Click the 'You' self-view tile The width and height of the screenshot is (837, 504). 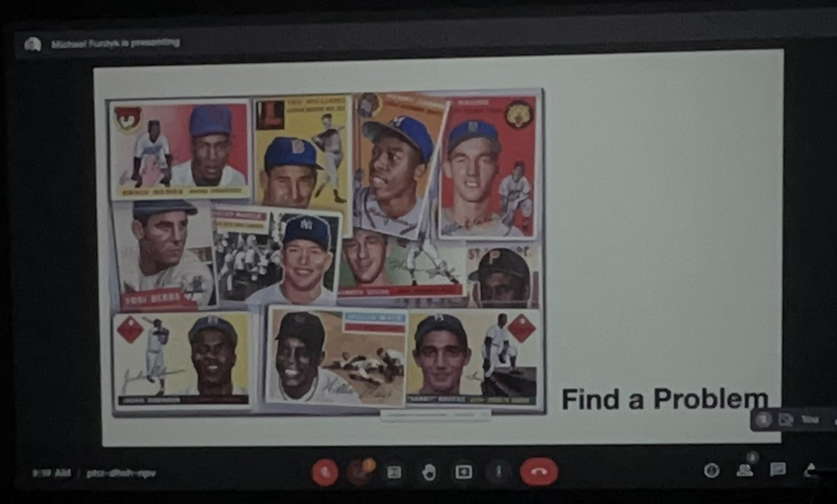793,419
